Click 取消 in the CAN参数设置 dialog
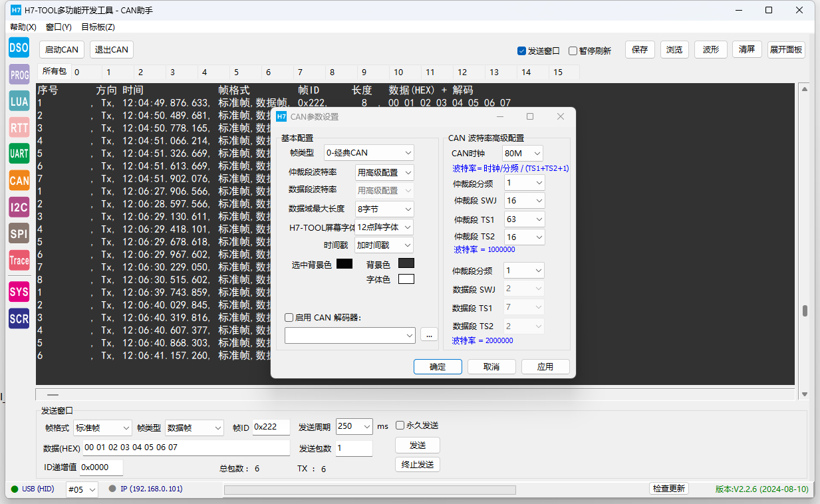This screenshot has width=820, height=504. [491, 367]
